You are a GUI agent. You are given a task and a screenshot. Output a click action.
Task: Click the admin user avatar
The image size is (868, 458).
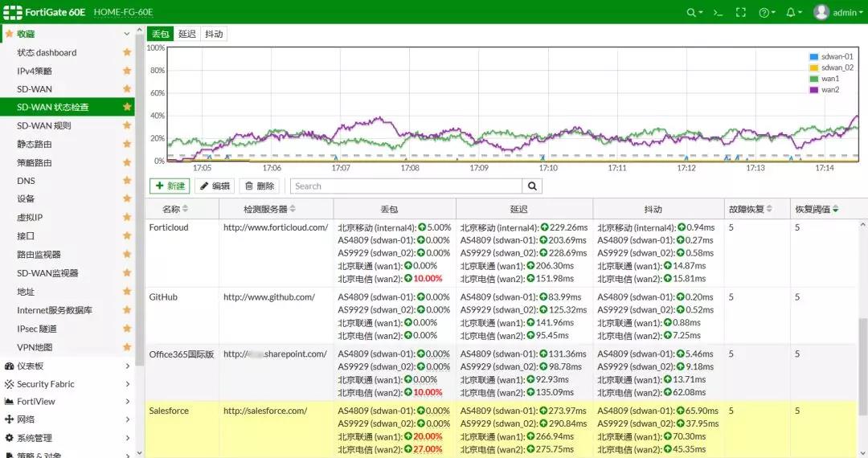pyautogui.click(x=821, y=12)
